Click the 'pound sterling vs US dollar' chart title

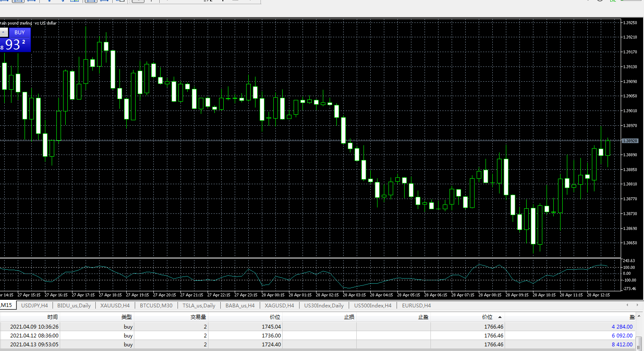point(32,23)
